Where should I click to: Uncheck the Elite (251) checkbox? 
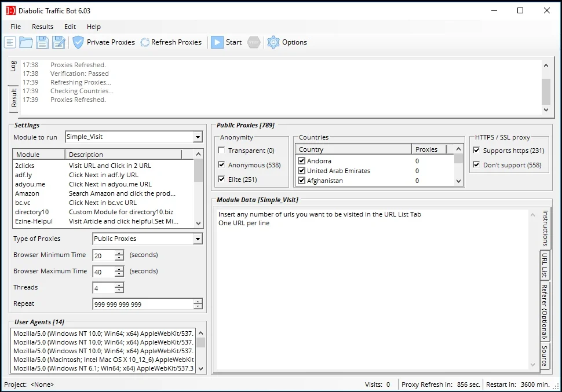(x=221, y=179)
